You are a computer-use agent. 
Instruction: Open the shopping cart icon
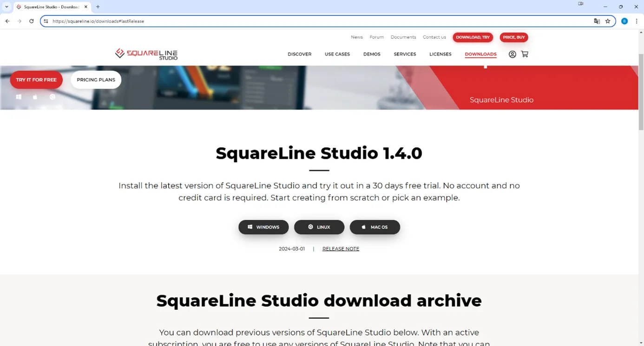525,54
